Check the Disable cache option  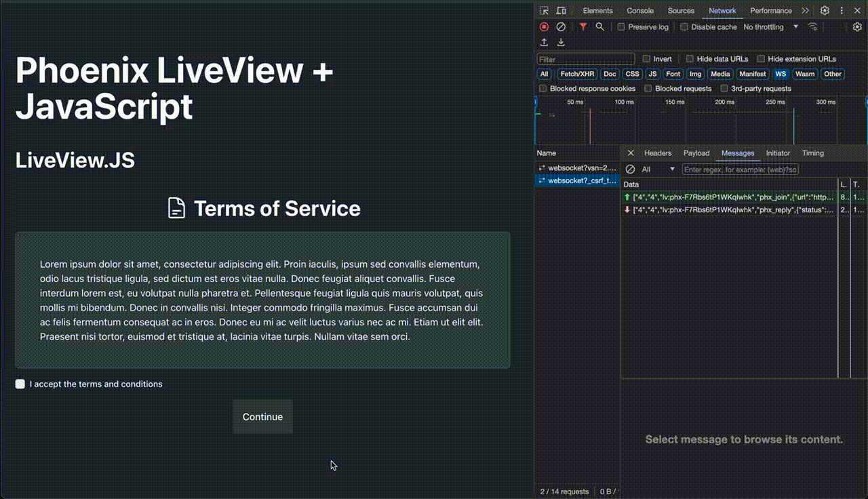(x=684, y=27)
